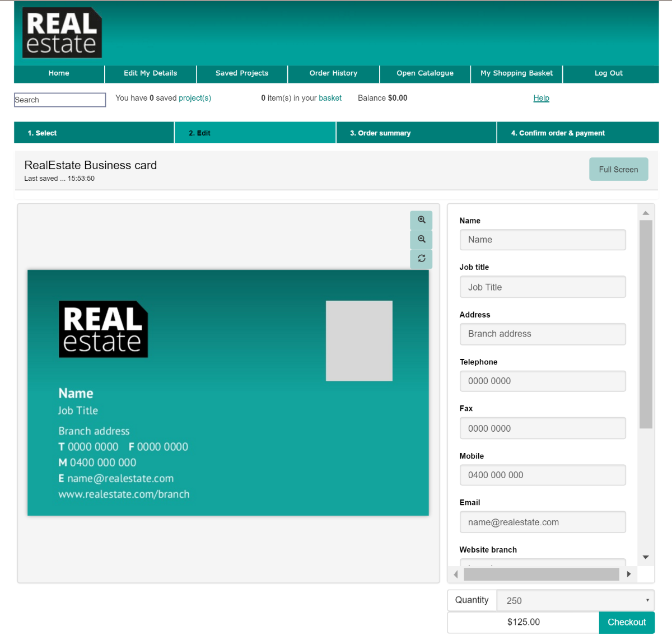Click name@realestate.com text on card
672x640 pixels.
[120, 479]
